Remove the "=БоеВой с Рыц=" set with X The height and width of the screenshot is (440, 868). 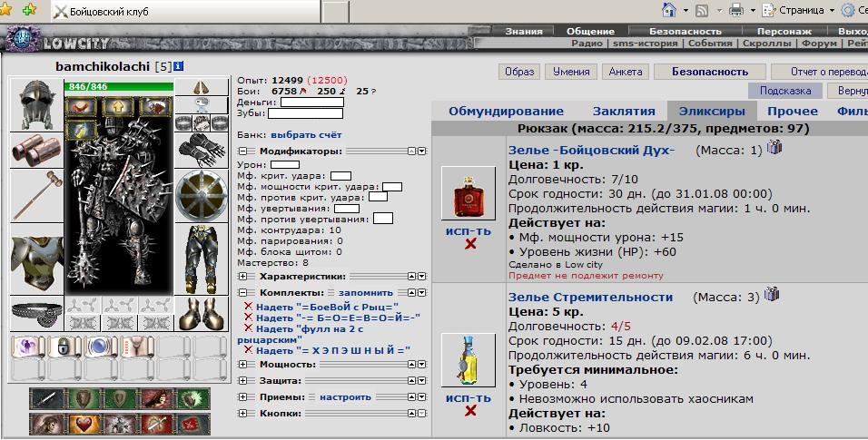(248, 306)
